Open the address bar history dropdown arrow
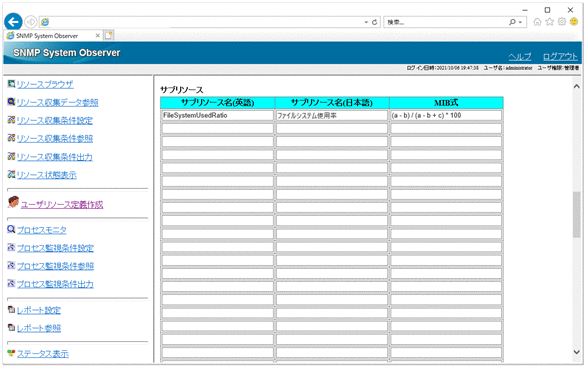Viewport: 585px width, 367px height. tap(366, 22)
